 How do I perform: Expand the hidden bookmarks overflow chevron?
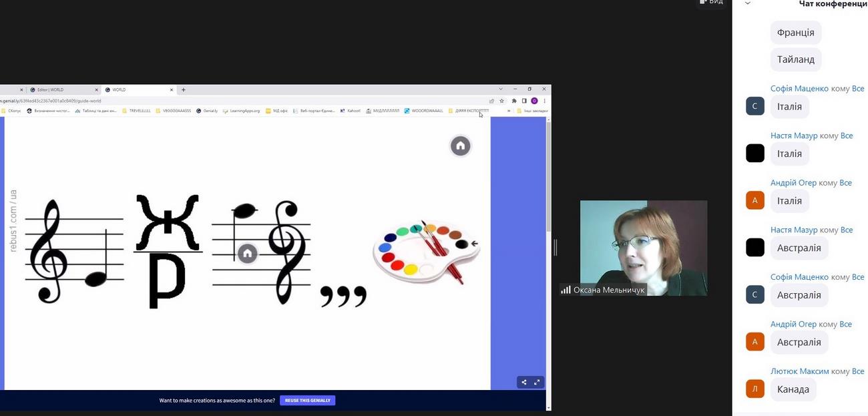[x=509, y=111]
